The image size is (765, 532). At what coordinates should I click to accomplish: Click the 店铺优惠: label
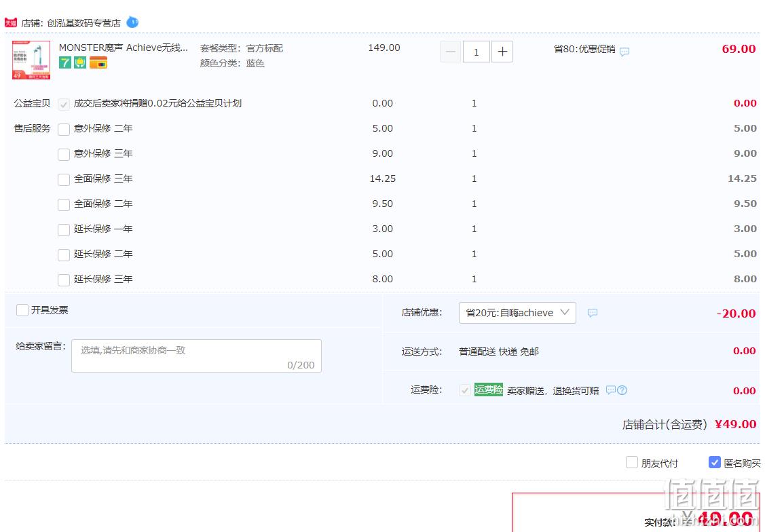[422, 313]
